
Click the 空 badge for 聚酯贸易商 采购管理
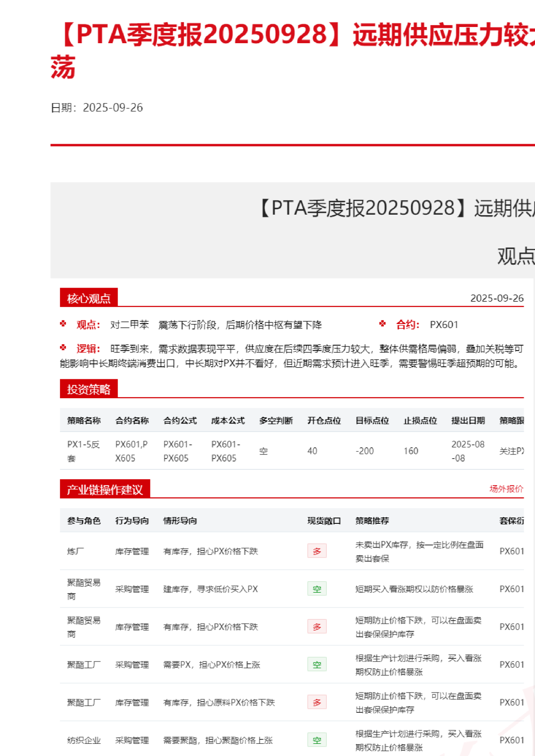pyautogui.click(x=317, y=589)
